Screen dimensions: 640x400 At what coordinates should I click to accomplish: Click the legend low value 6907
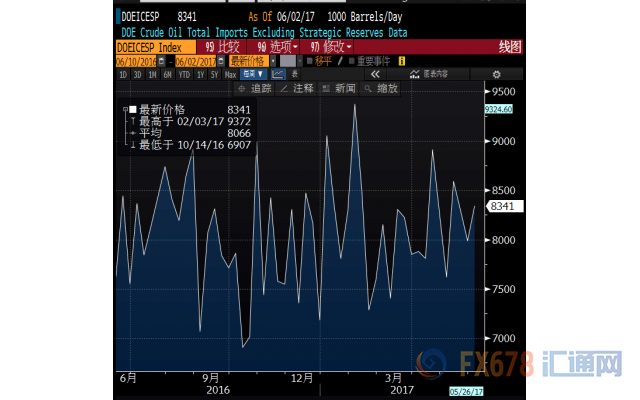(239, 145)
